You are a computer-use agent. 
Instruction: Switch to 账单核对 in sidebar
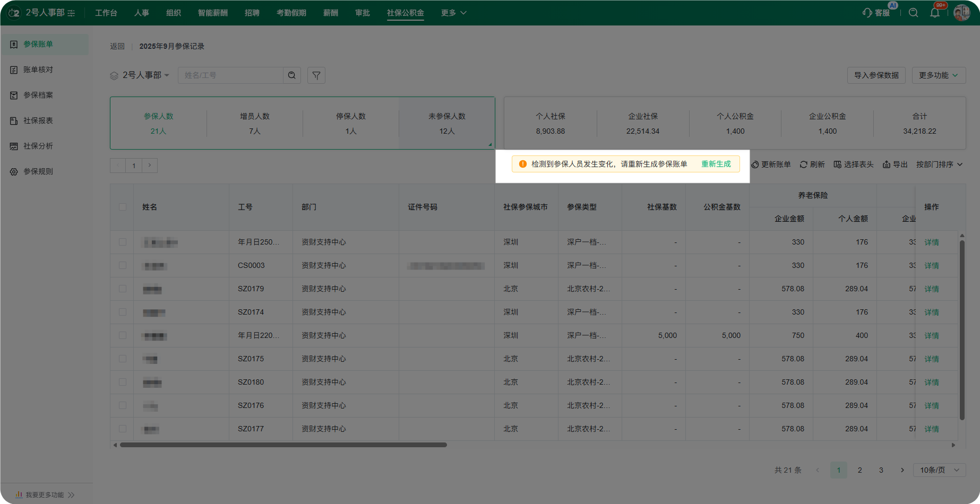(38, 69)
